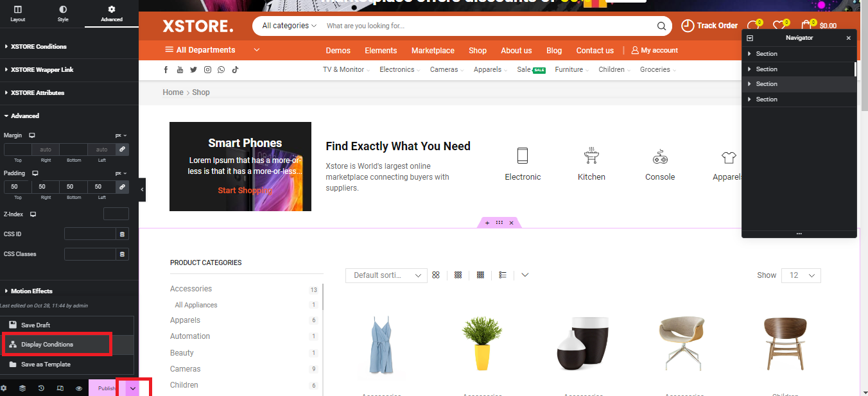Open the Instagram social icon
This screenshot has height=396, width=868.
(x=207, y=69)
